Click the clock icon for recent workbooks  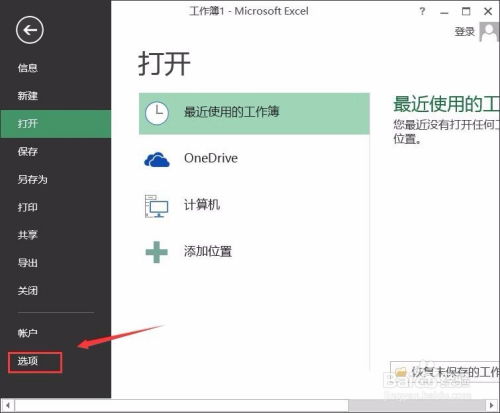[x=157, y=113]
